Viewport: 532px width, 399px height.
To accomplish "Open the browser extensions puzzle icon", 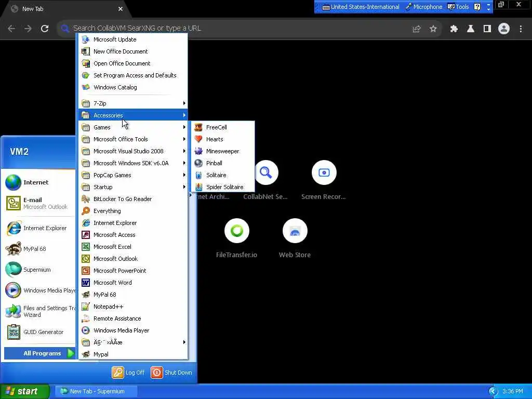I will click(454, 29).
